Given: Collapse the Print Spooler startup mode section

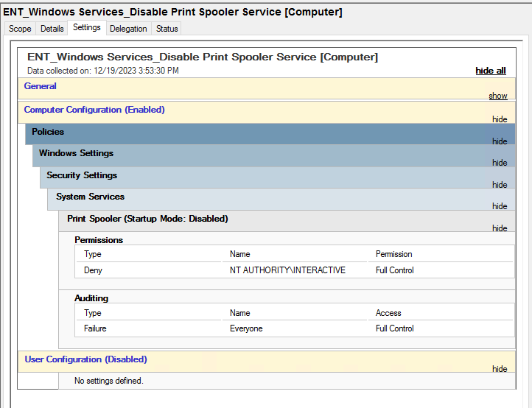Looking at the screenshot, I should [500, 228].
